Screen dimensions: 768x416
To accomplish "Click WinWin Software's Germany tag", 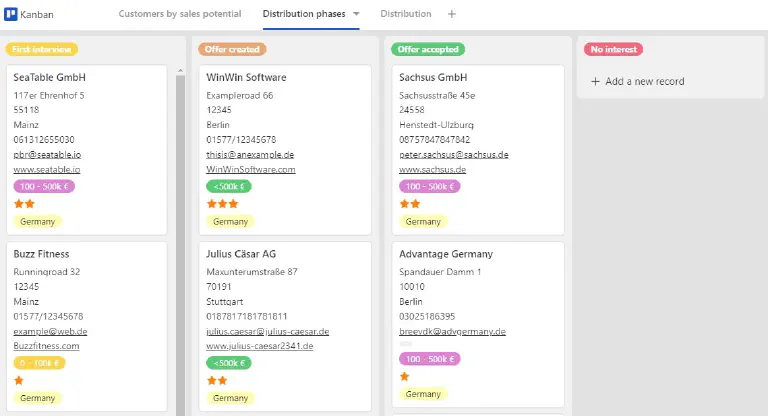I will (230, 221).
